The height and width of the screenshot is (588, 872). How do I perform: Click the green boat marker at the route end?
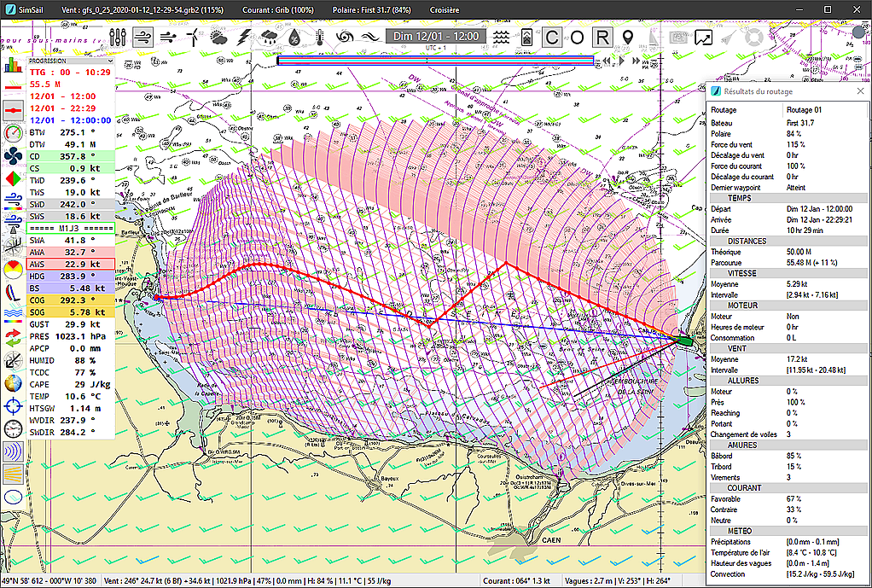684,342
